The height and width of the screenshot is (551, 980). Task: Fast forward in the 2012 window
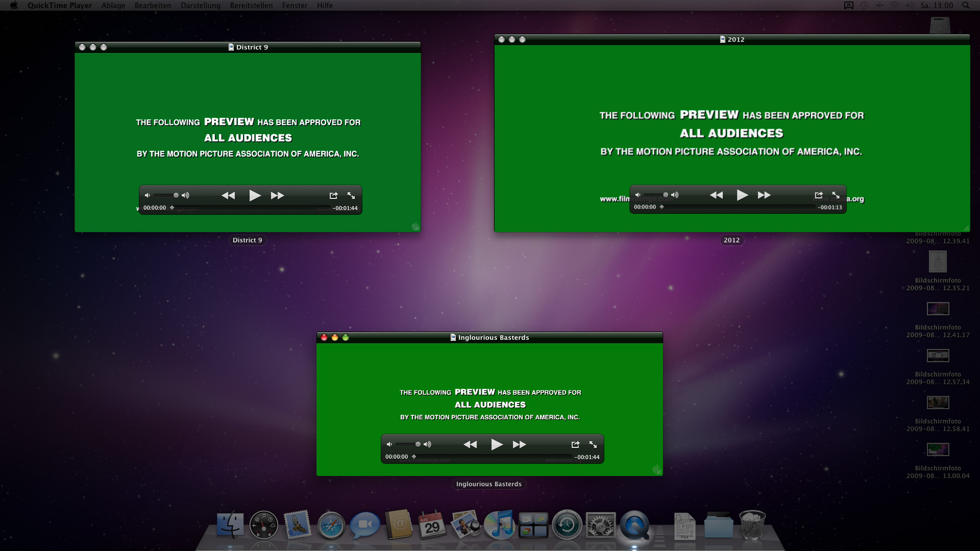(x=764, y=195)
